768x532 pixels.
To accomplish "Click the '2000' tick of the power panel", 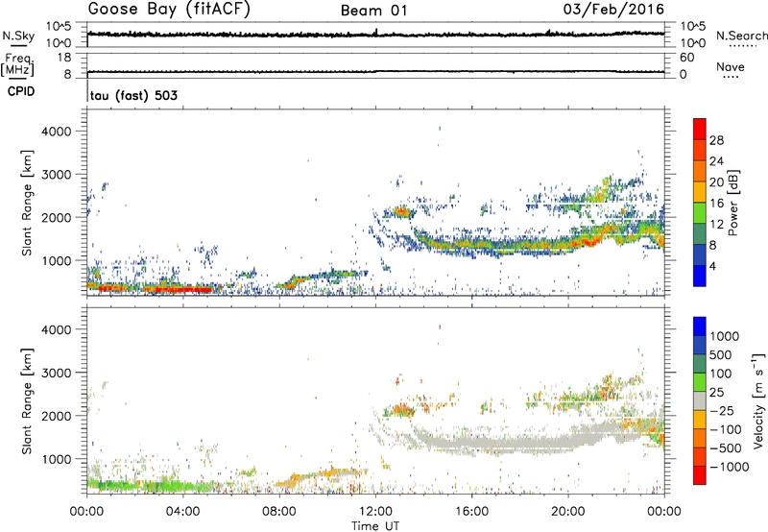I will [x=57, y=217].
